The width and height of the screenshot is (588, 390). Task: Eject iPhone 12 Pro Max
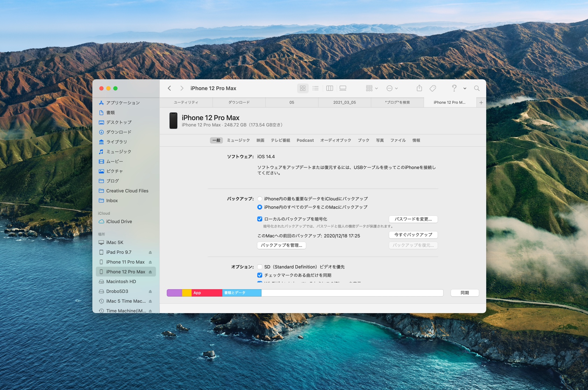click(x=150, y=272)
